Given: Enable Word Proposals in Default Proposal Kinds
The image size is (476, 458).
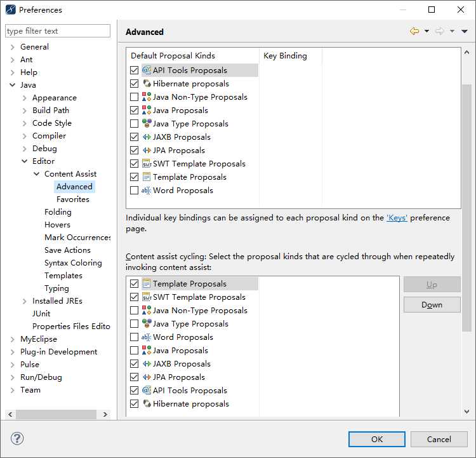Looking at the screenshot, I should 134,191.
